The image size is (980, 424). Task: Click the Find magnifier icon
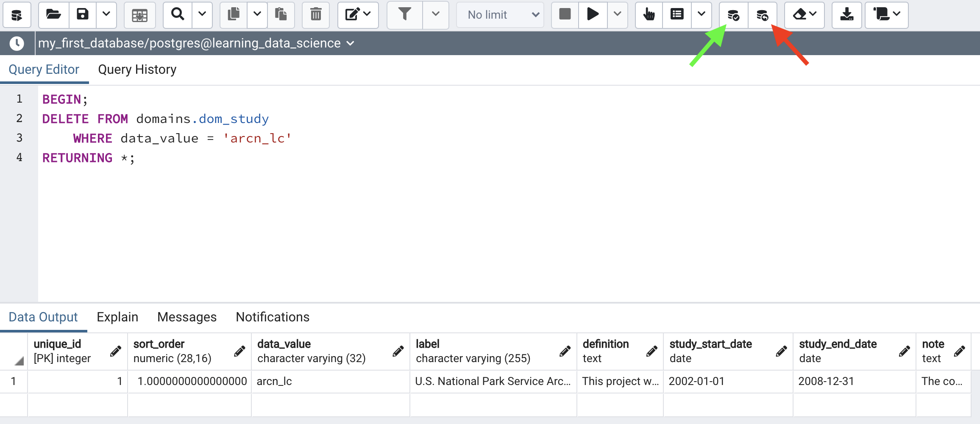coord(178,15)
